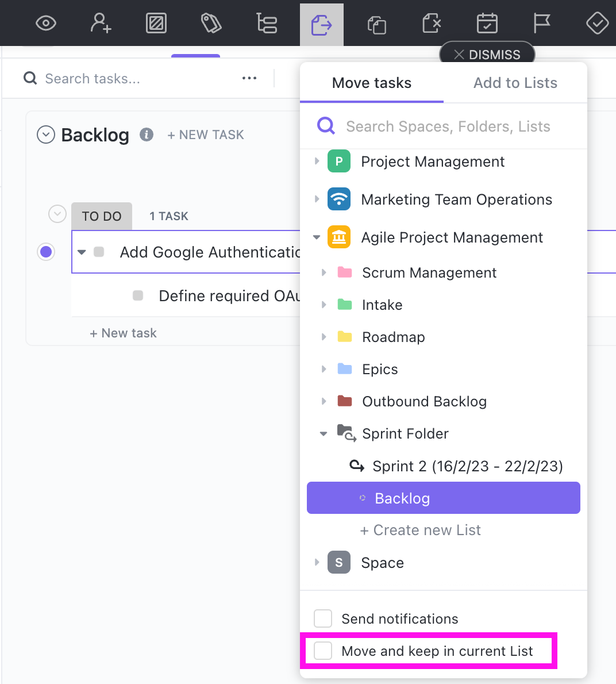Check Move and keep in current List
Screen dimensions: 616x684
click(x=323, y=651)
